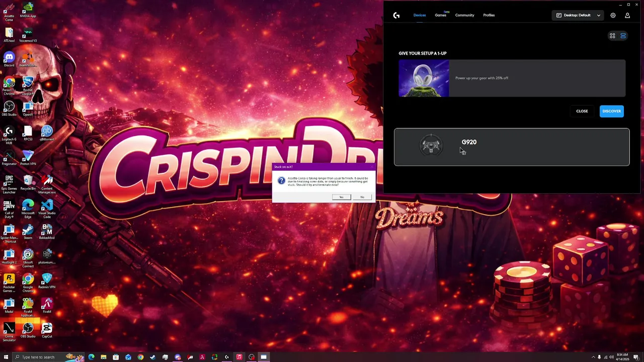This screenshot has width=644, height=362.
Task: Select the BeamNG.drive desktop icon
Action: click(28, 59)
